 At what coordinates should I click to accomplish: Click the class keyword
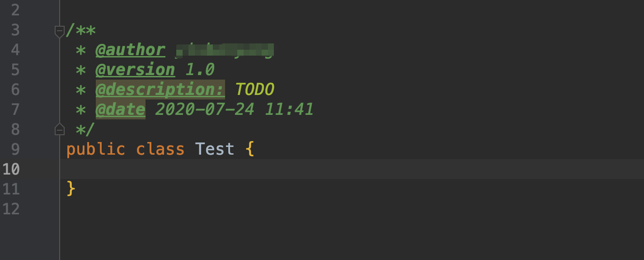click(160, 149)
